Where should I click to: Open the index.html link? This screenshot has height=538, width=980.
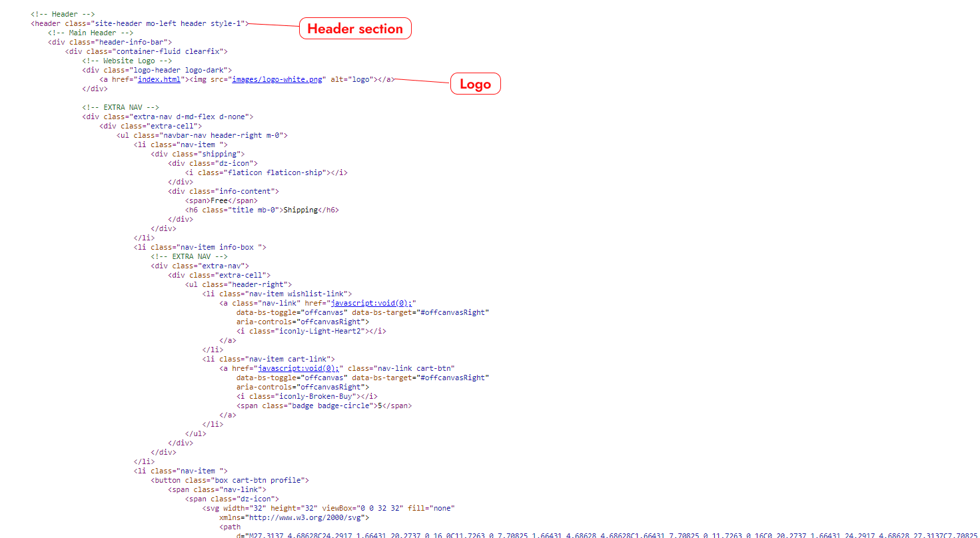pos(159,79)
